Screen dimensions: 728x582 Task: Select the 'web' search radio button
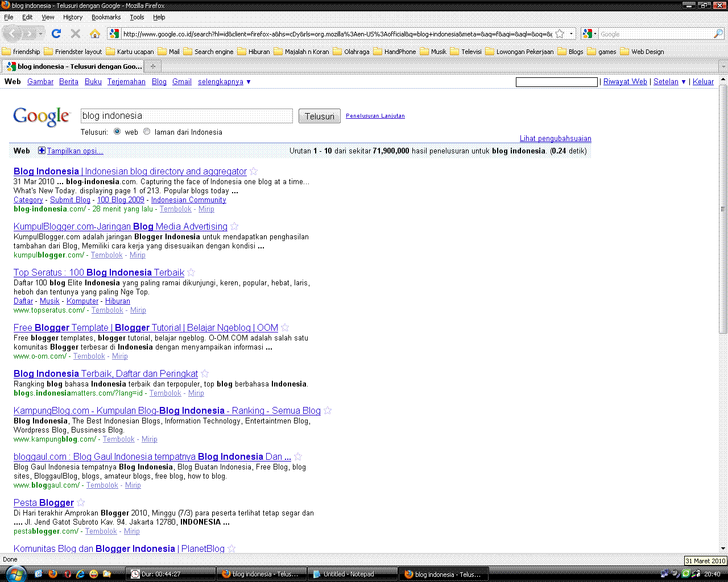(x=117, y=131)
